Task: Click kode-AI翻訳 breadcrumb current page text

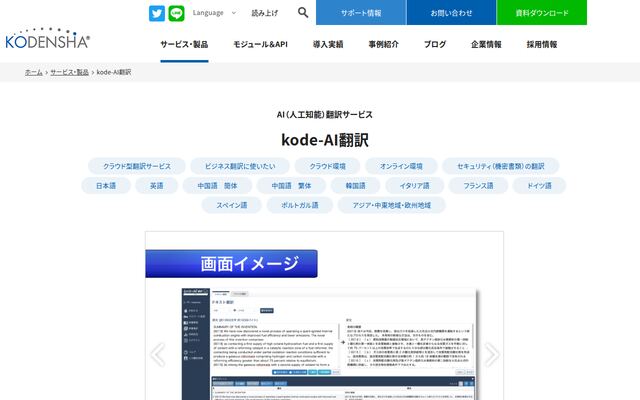Action: pos(114,72)
